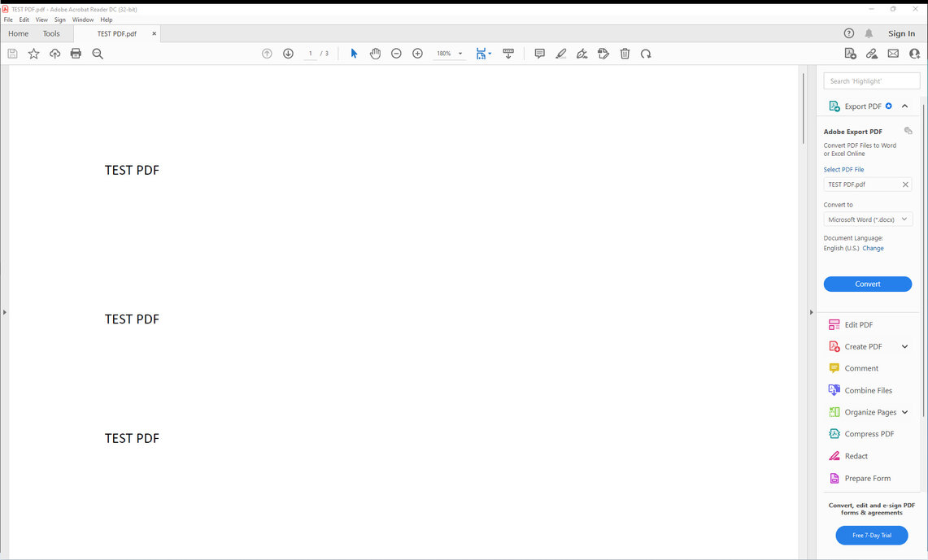Open the help question mark icon
The width and height of the screenshot is (928, 560).
coord(848,33)
